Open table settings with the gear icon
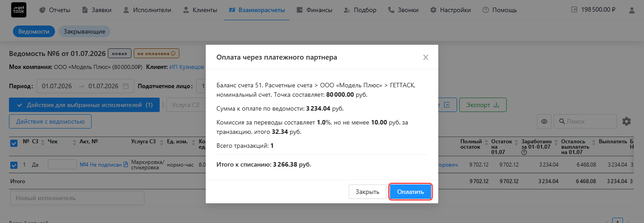 pos(627,121)
